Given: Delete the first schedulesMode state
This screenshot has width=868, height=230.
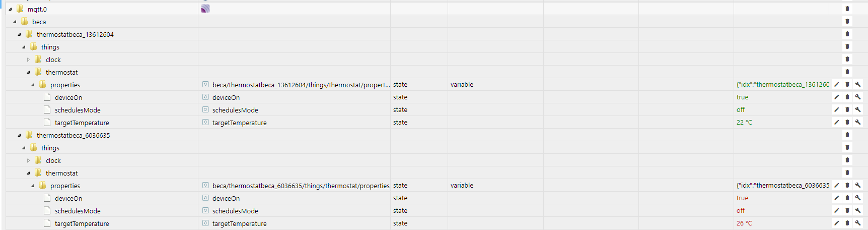Looking at the screenshot, I should (x=847, y=109).
